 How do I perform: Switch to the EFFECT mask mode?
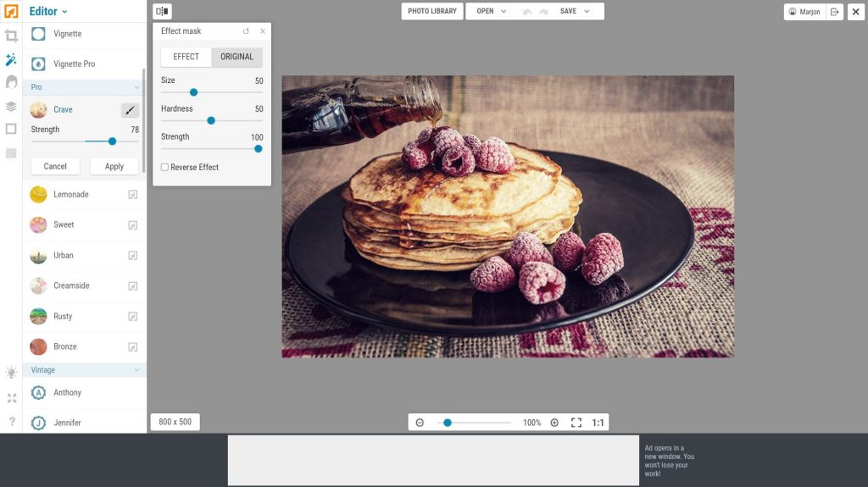186,57
